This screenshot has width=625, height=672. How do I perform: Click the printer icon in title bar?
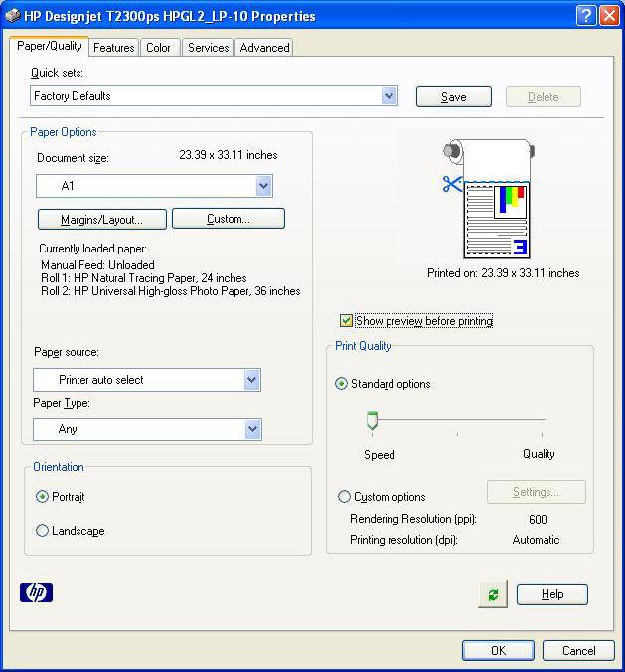click(12, 16)
